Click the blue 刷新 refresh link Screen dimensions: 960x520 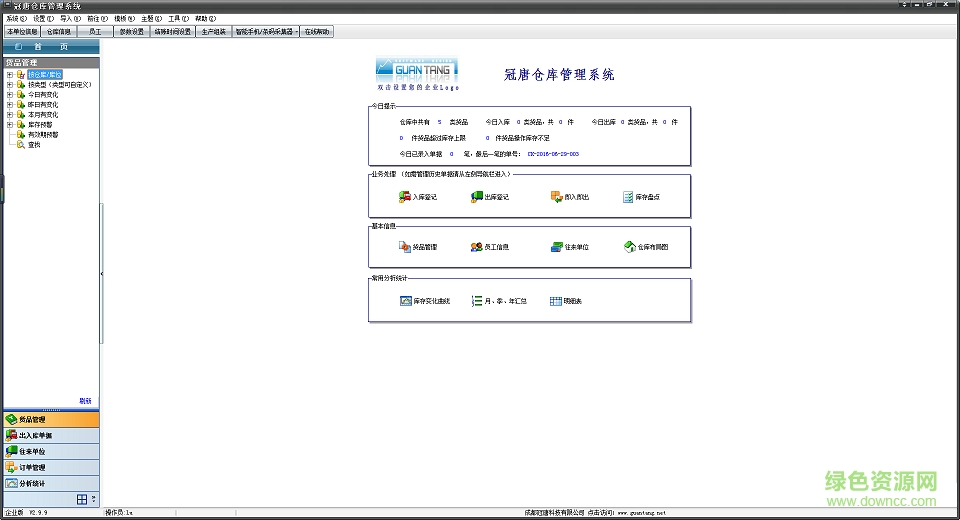tap(85, 401)
